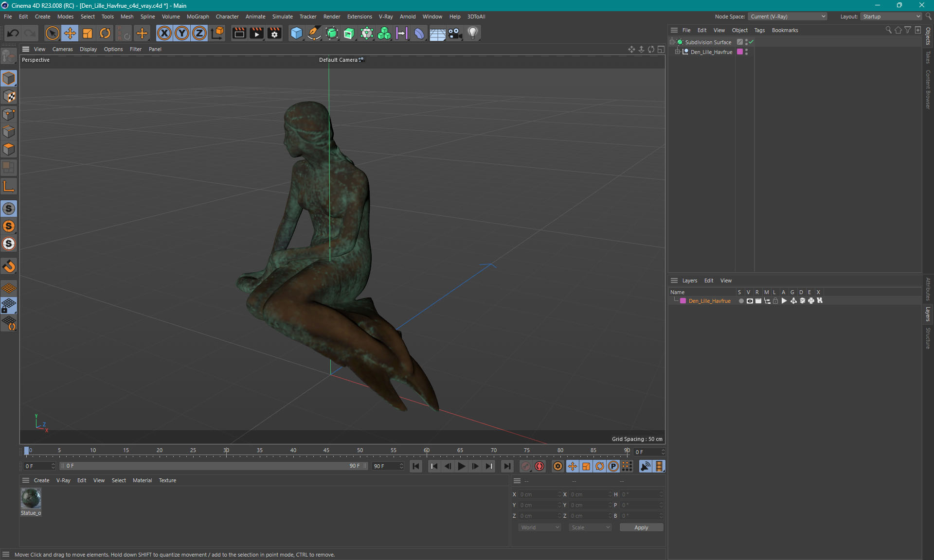Open Layout Startup dropdown
This screenshot has width=934, height=560.
coord(891,17)
